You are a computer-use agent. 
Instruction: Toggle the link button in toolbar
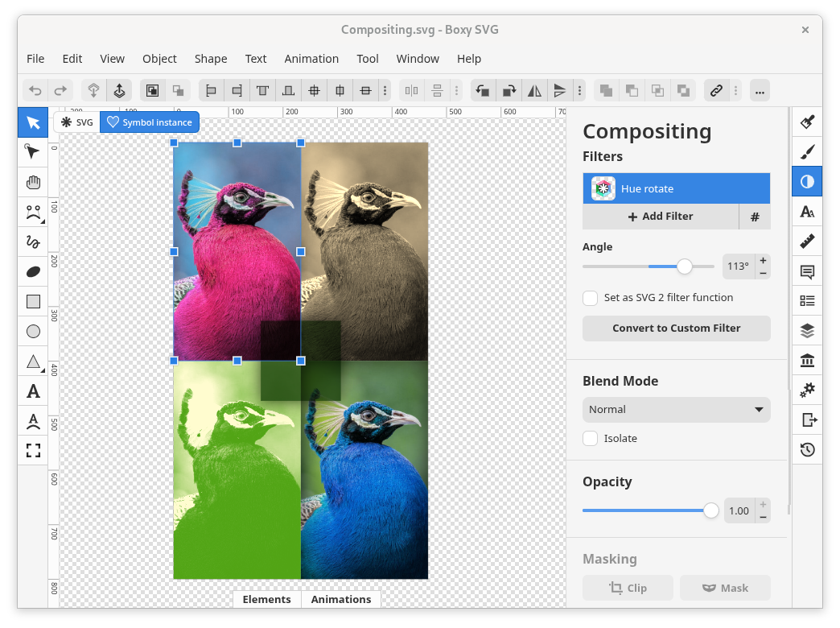tap(715, 90)
